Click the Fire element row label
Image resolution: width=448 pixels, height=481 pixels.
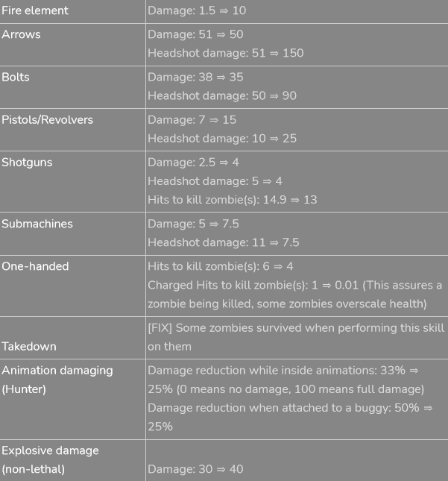pos(35,10)
